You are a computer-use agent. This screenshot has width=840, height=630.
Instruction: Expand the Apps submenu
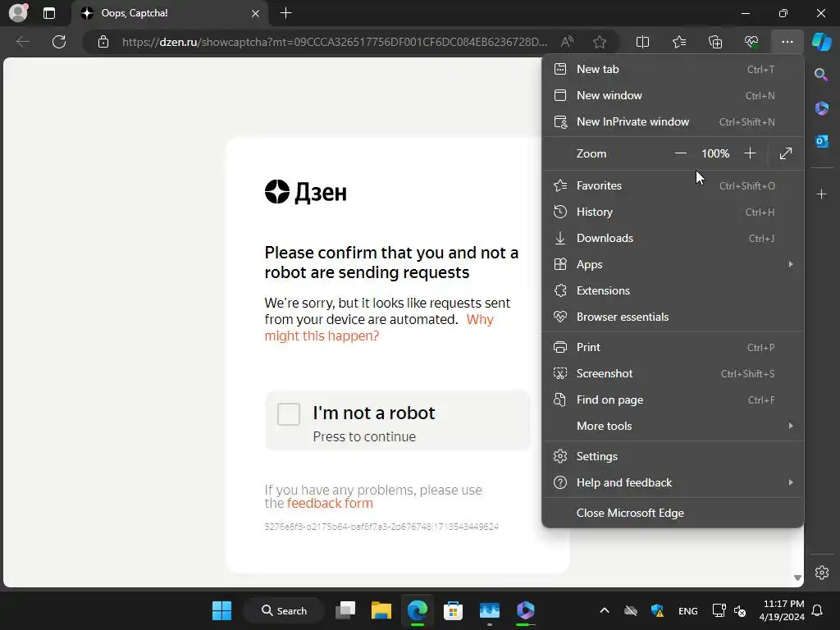click(673, 264)
